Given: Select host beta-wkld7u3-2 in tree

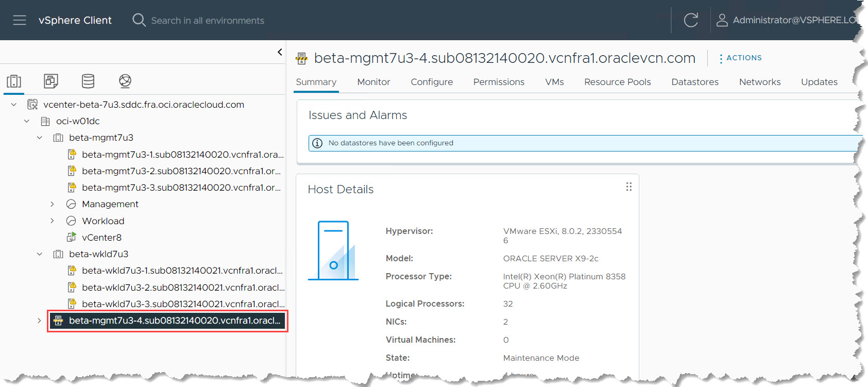Looking at the screenshot, I should click(x=183, y=287).
